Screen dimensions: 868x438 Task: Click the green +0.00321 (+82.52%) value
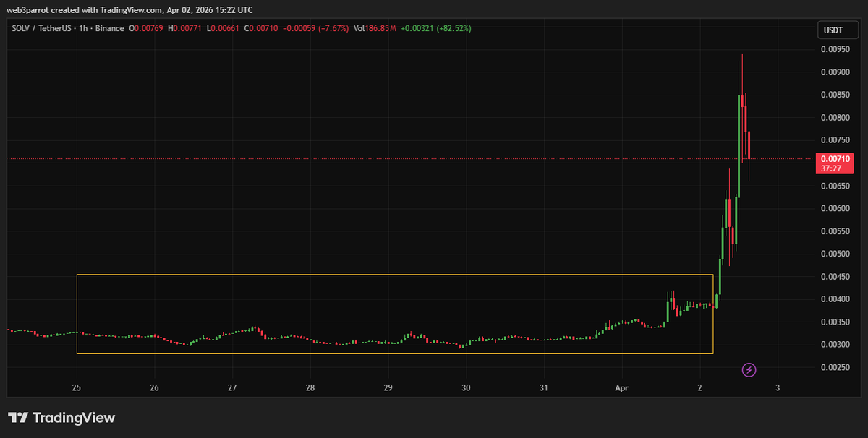pos(435,28)
